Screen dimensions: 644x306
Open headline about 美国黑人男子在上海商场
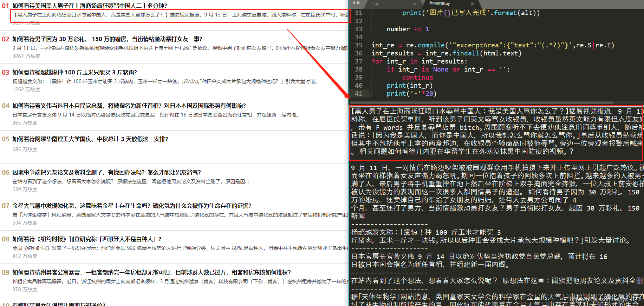tap(90, 6)
